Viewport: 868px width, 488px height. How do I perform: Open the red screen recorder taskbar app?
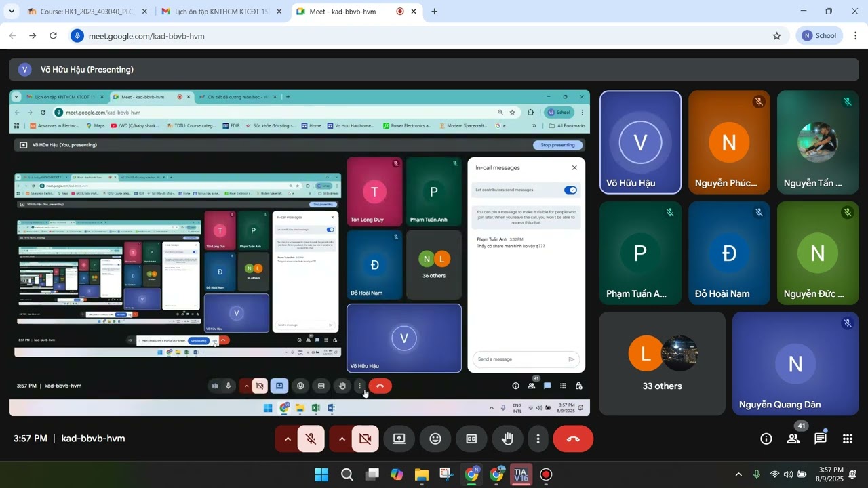coord(546,474)
